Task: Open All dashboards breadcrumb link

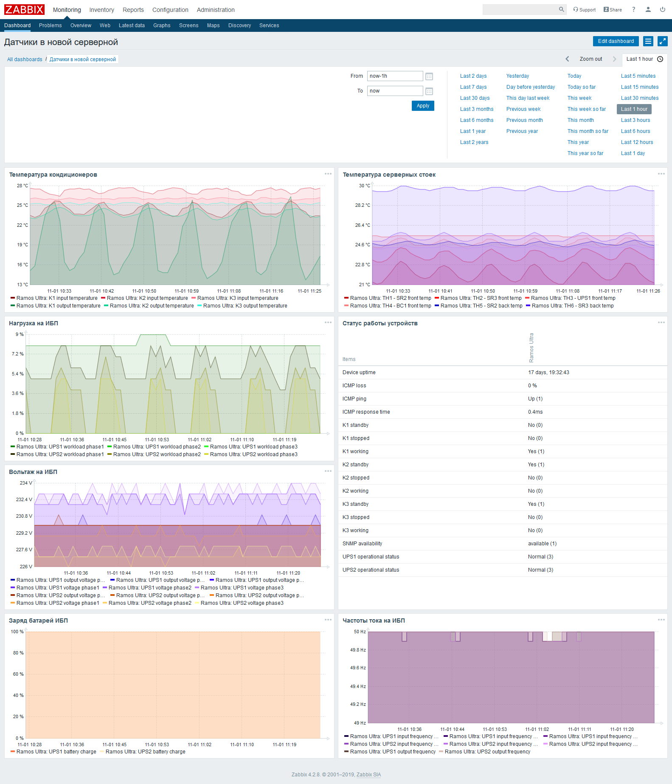Action: (x=25, y=59)
